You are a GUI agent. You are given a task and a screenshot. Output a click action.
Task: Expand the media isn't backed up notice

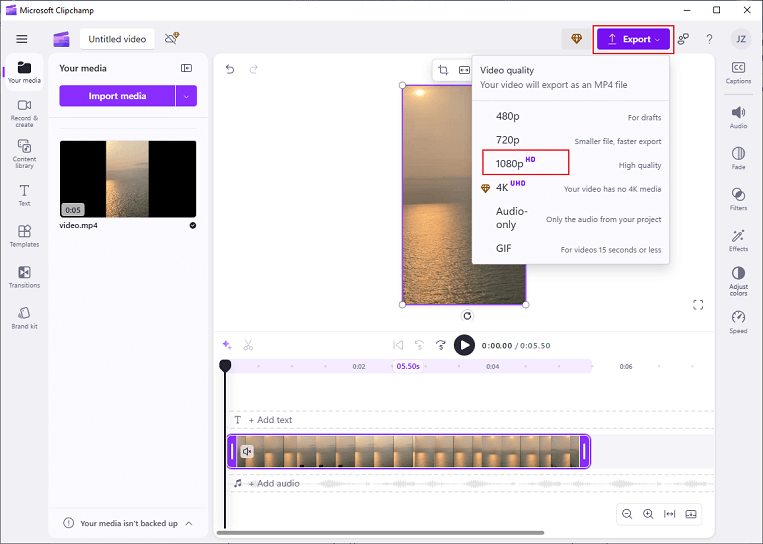(189, 523)
